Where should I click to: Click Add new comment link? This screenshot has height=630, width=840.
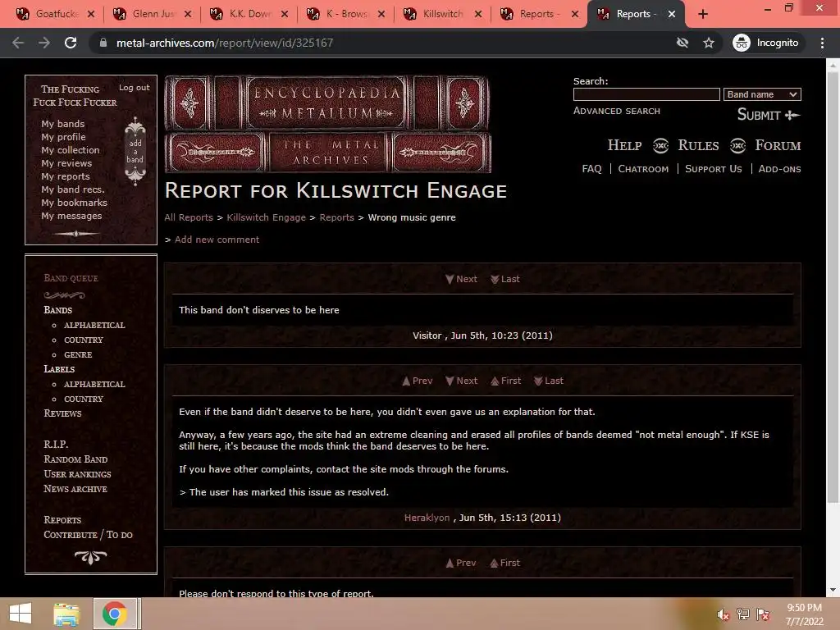coord(217,240)
